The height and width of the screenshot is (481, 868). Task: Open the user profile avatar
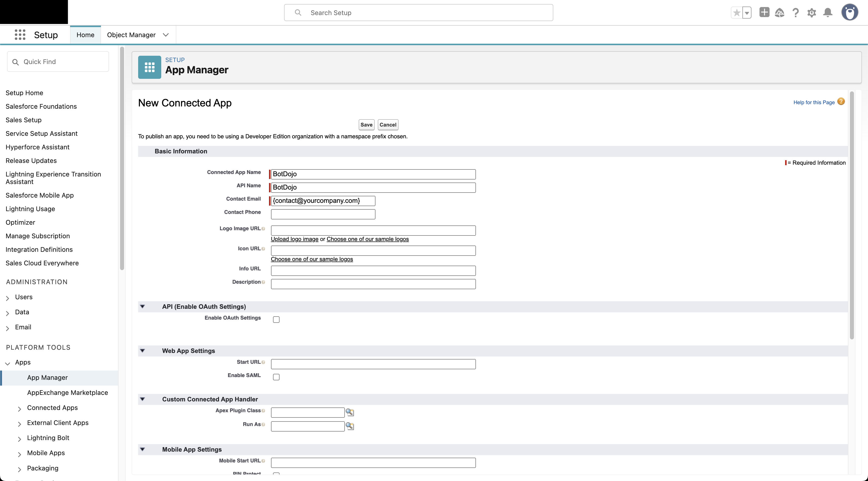(850, 13)
